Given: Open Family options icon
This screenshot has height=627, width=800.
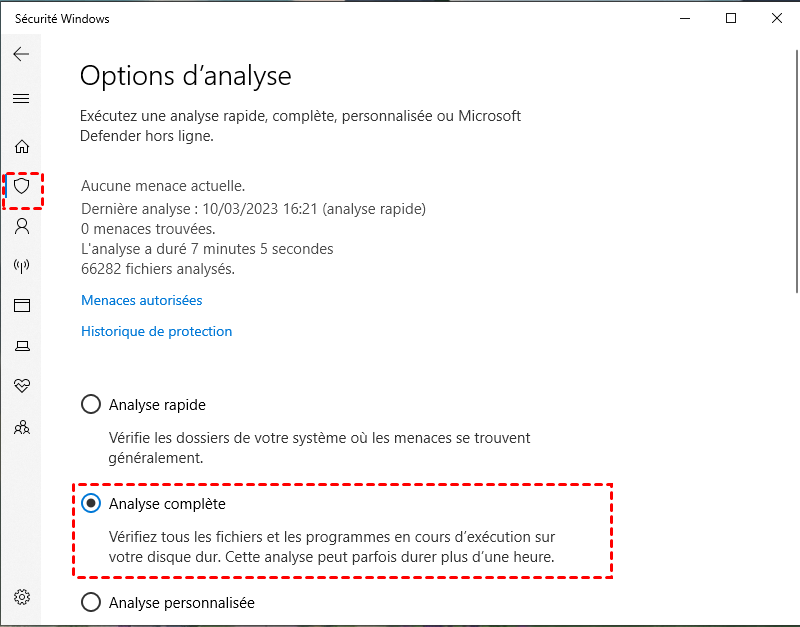Looking at the screenshot, I should pos(21,427).
